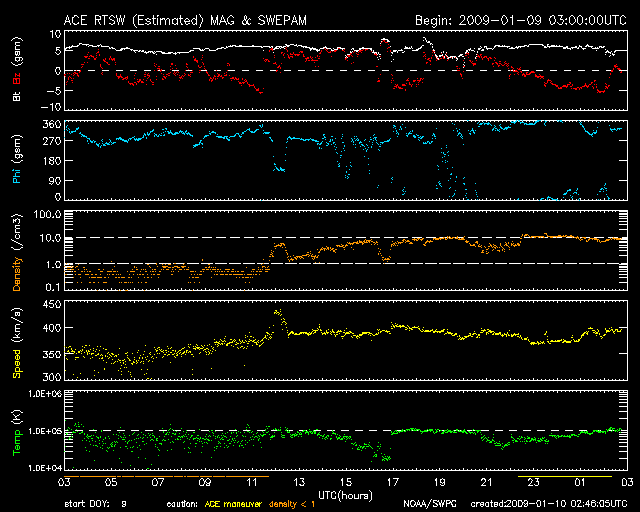Click the 'UTC(hours)' x-axis title
This screenshot has height=512, width=640.
pos(346,496)
